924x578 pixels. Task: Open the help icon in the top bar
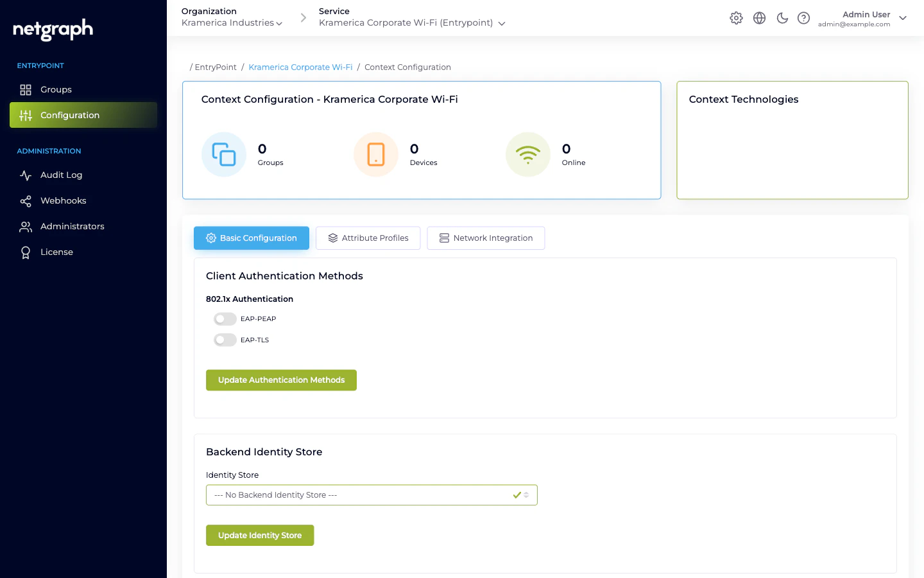pyautogui.click(x=804, y=18)
